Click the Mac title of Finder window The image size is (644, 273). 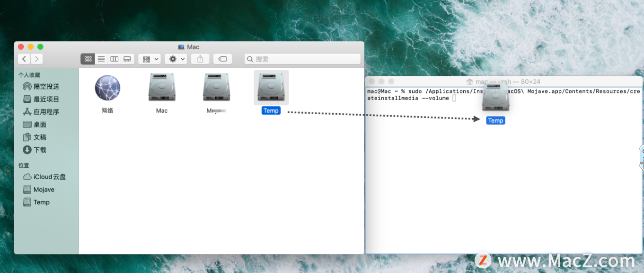coord(193,47)
